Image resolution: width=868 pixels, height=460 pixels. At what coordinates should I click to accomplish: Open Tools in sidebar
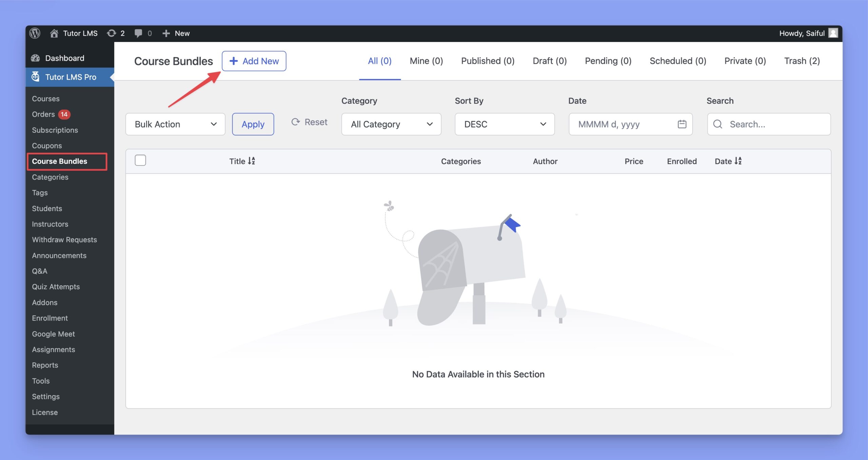(41, 381)
